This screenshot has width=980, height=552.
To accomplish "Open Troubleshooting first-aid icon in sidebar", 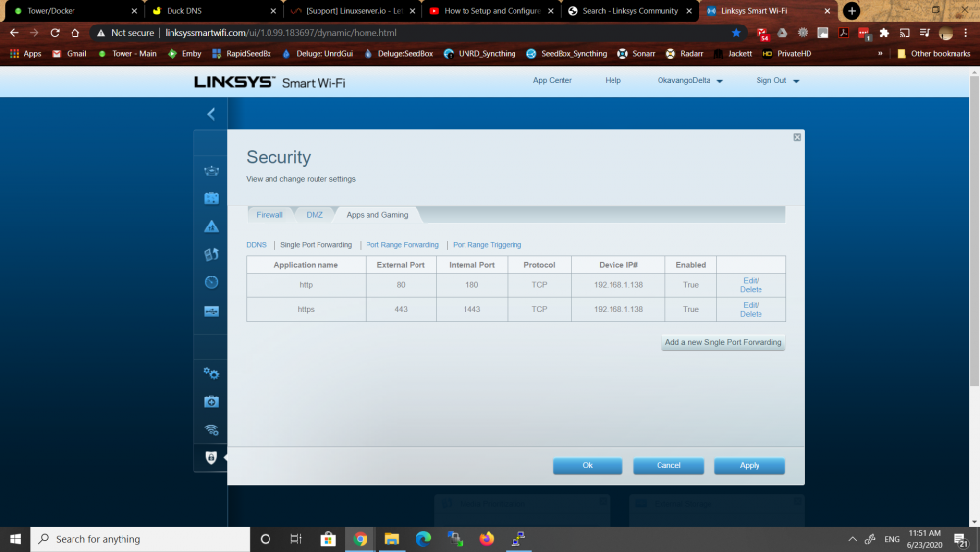I will 212,401.
